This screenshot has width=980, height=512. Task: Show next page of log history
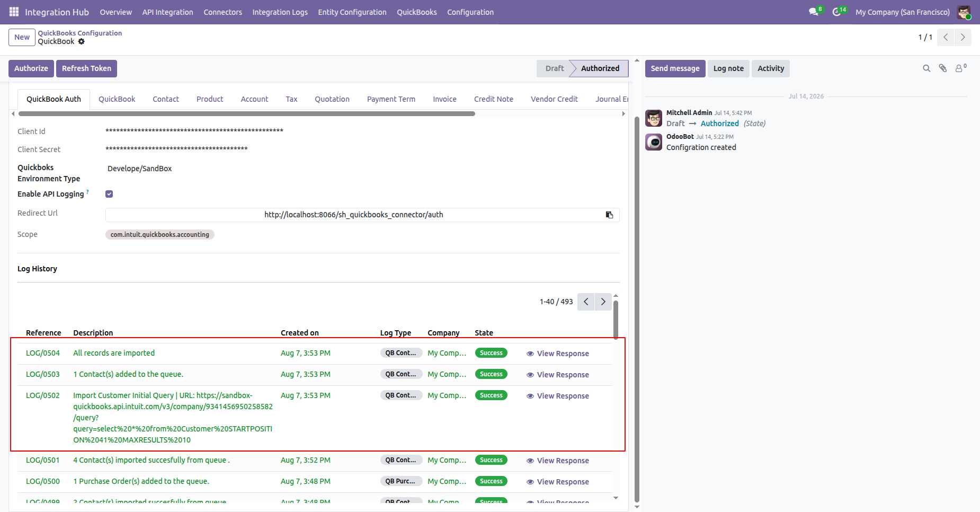[x=603, y=302]
